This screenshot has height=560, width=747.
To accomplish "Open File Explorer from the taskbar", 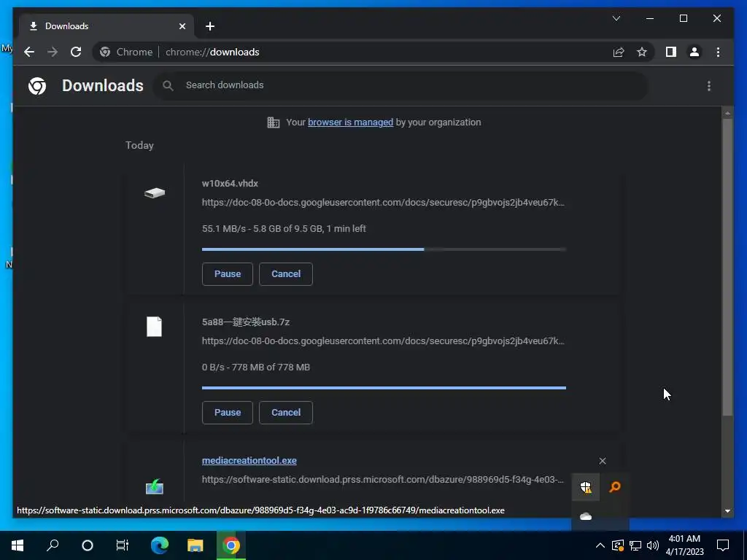I will (195, 545).
